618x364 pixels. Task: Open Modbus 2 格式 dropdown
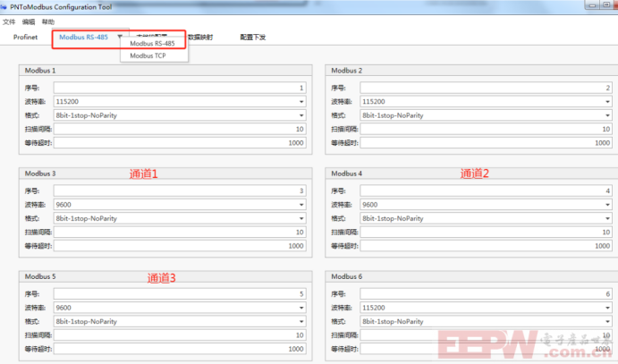(487, 115)
